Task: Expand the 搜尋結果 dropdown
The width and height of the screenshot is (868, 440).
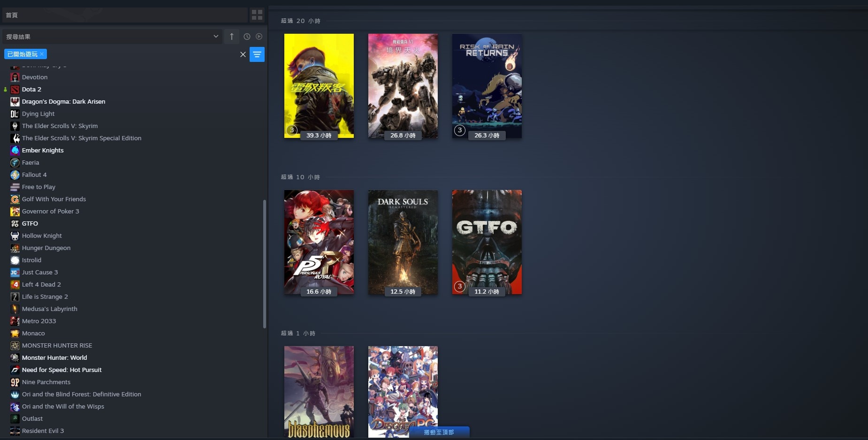Action: tap(112, 37)
